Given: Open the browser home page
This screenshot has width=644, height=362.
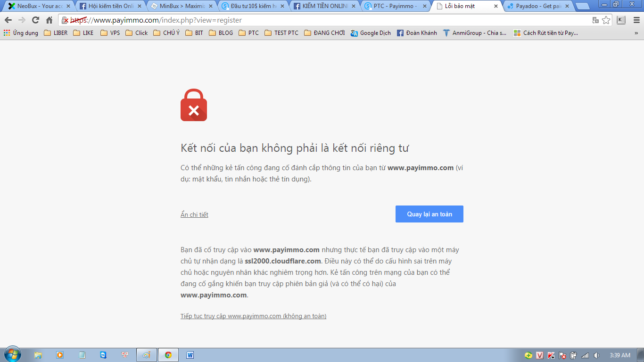Looking at the screenshot, I should pos(49,20).
